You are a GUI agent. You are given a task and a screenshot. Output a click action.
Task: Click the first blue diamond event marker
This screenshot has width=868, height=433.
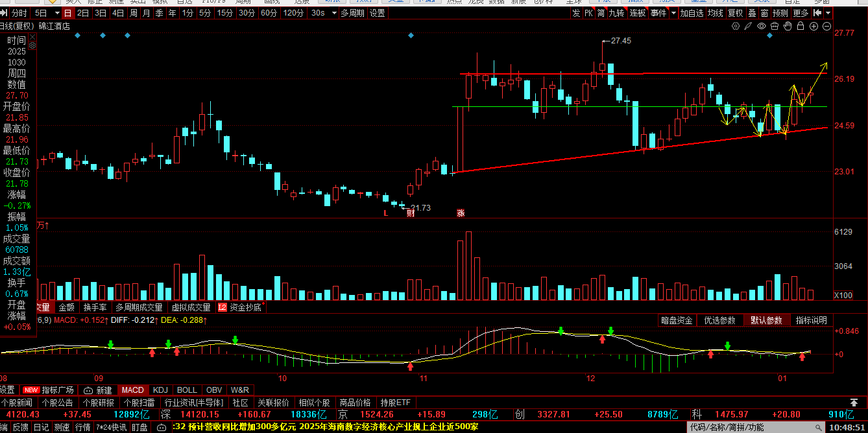pos(77,35)
